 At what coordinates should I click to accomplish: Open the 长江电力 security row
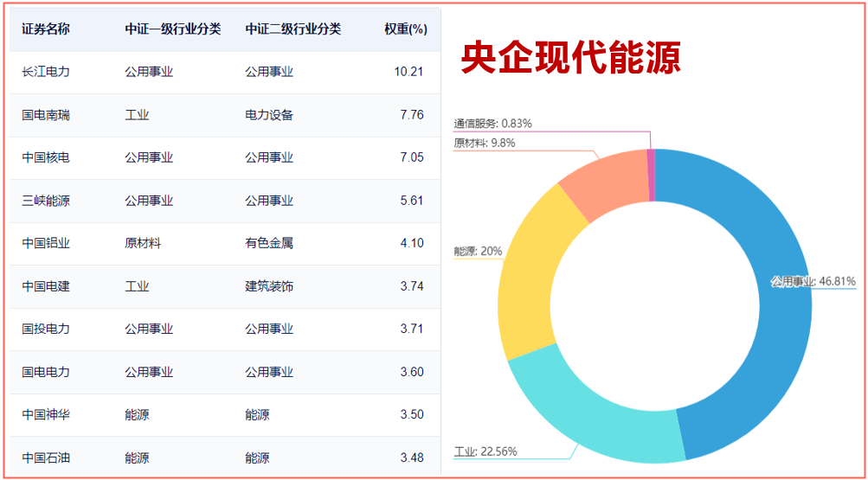46,72
